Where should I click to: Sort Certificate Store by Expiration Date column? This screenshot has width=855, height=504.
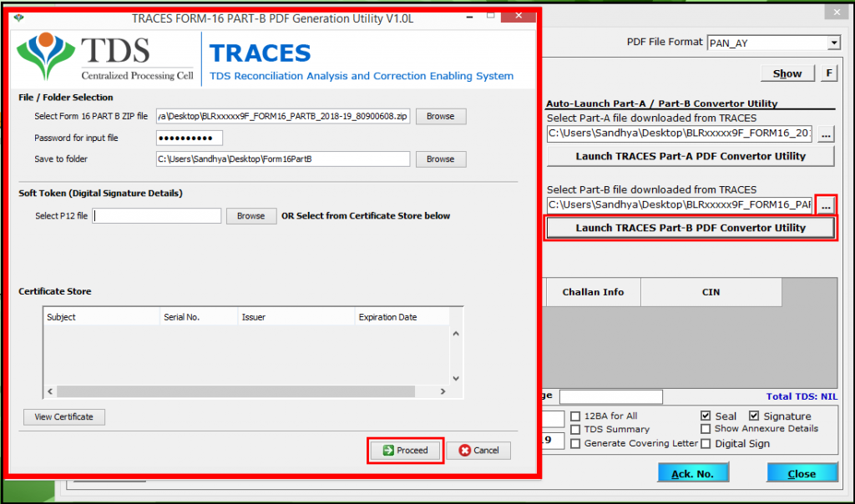(x=402, y=317)
